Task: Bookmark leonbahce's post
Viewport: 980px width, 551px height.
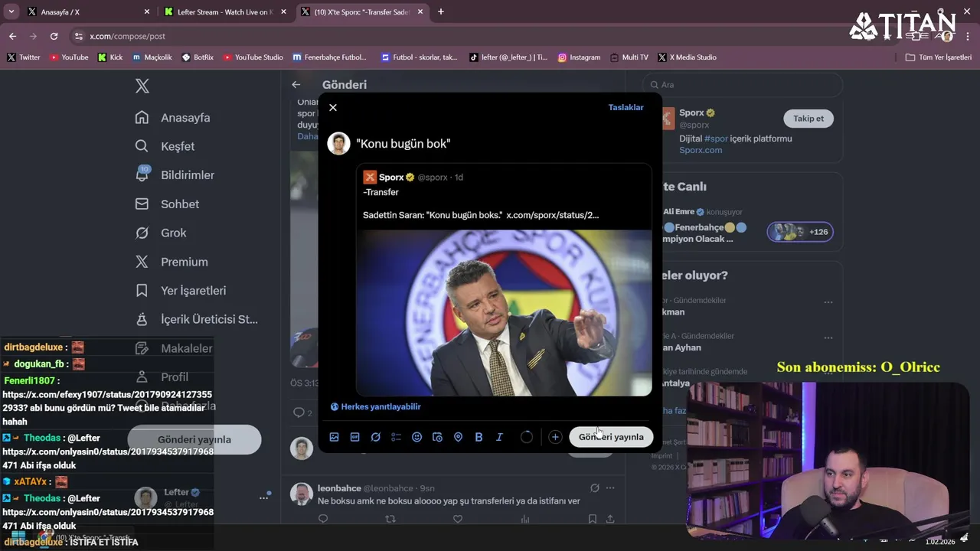Action: tap(593, 519)
